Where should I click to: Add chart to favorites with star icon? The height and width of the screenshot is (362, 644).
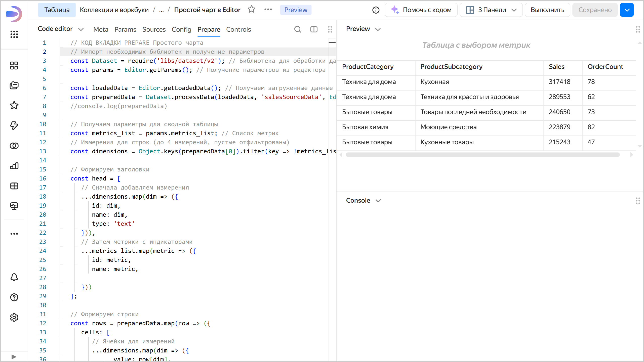click(x=251, y=10)
